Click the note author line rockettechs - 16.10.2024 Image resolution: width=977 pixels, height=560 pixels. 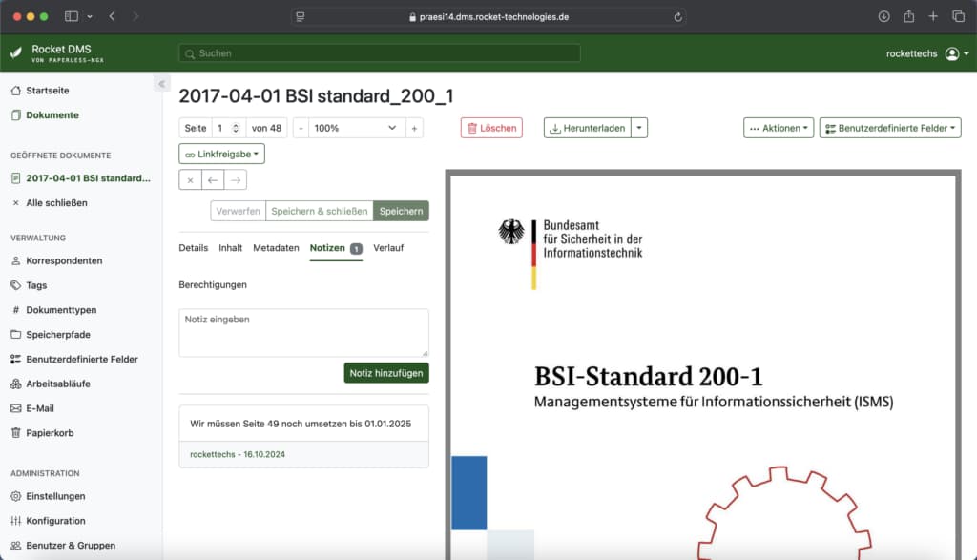[x=238, y=455]
